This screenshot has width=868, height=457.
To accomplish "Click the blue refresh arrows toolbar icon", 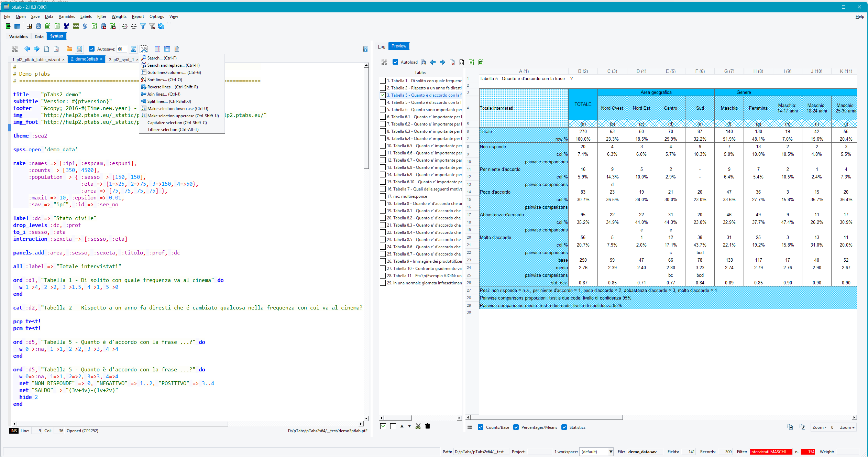I will coord(161,26).
